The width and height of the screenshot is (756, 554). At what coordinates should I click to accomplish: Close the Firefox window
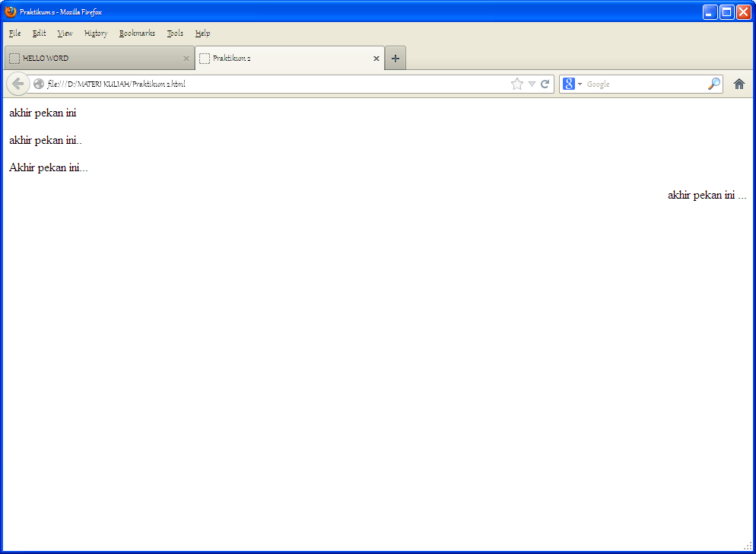coord(744,12)
